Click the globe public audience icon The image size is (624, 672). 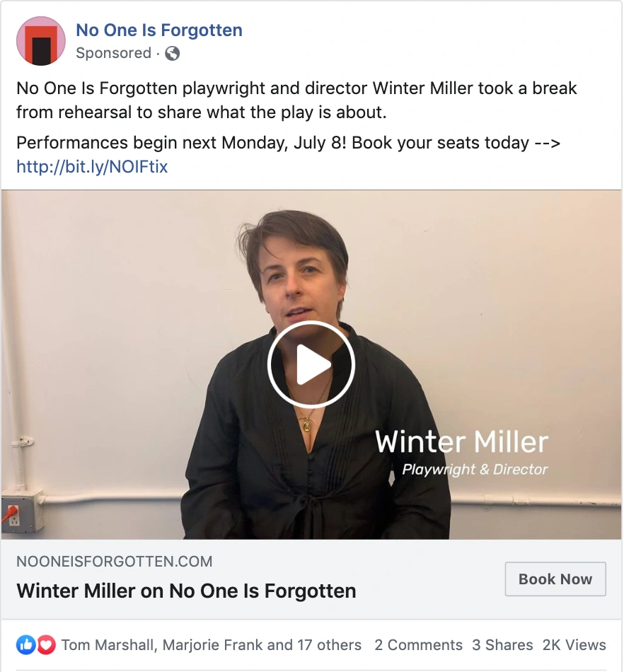[x=173, y=54]
